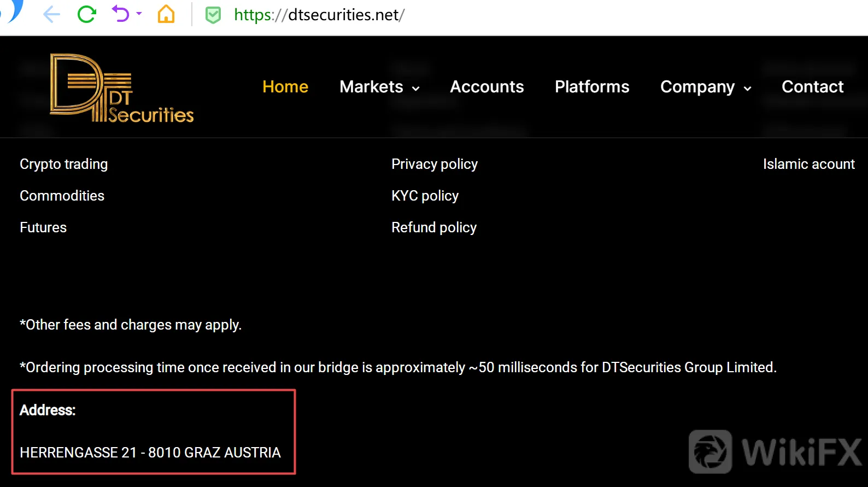Open the Refund policy link
This screenshot has width=868, height=487.
point(434,227)
